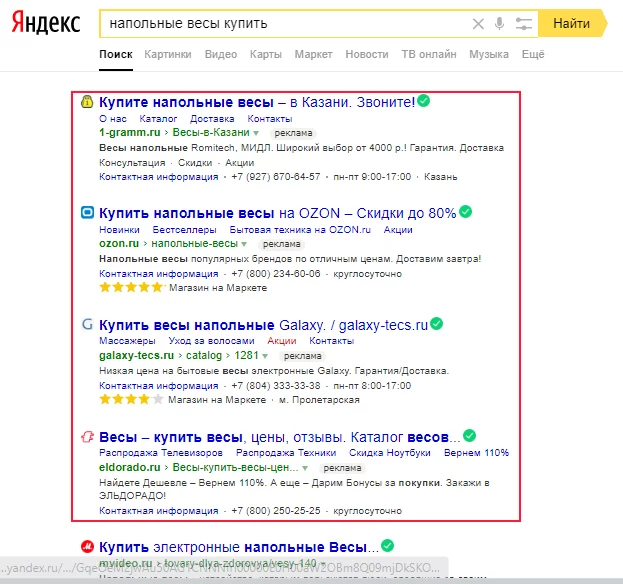This screenshot has height=584, width=623.
Task: Click the 'напольные-весы' breadcrumb of ozon.ru
Action: click(194, 243)
